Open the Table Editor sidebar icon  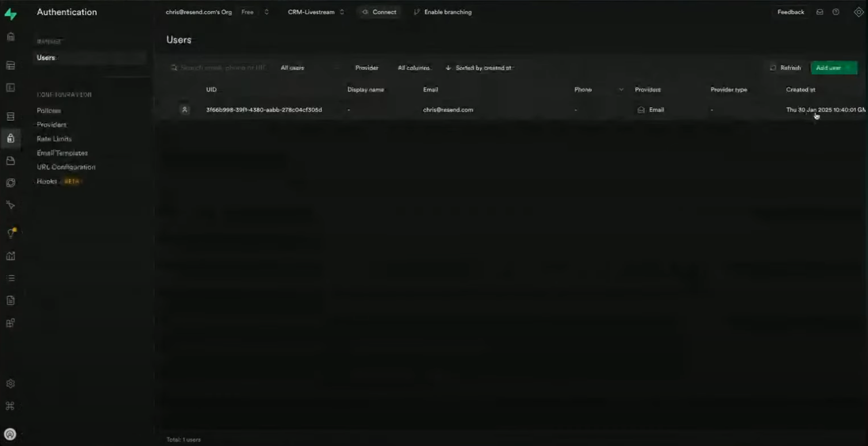coord(10,66)
